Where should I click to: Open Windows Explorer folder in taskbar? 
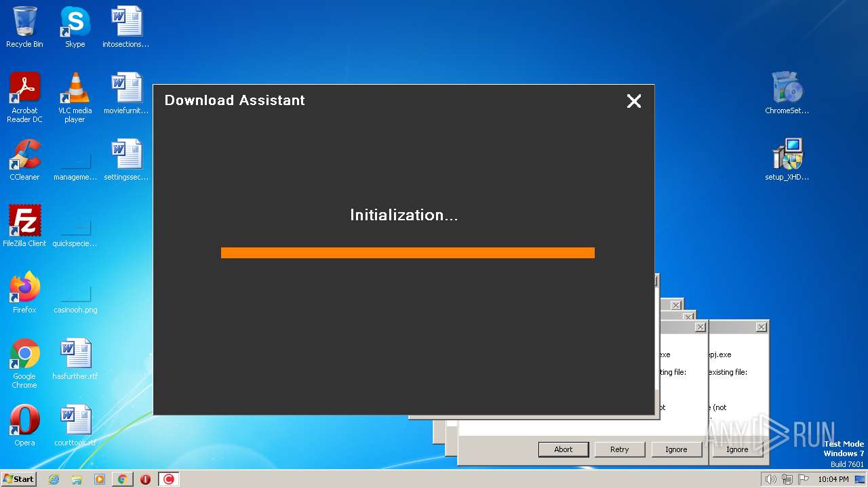77,479
